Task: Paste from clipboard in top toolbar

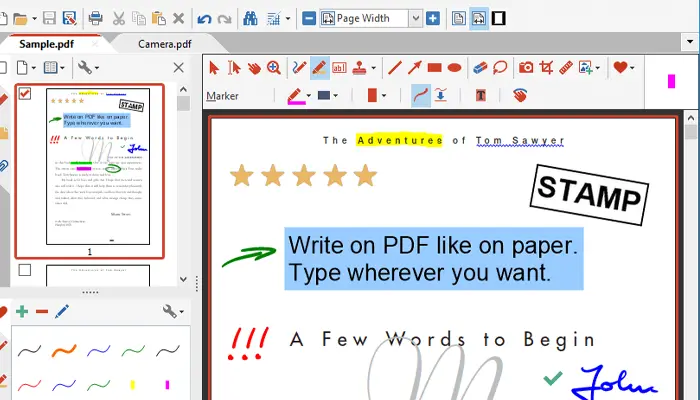Action: [x=158, y=19]
